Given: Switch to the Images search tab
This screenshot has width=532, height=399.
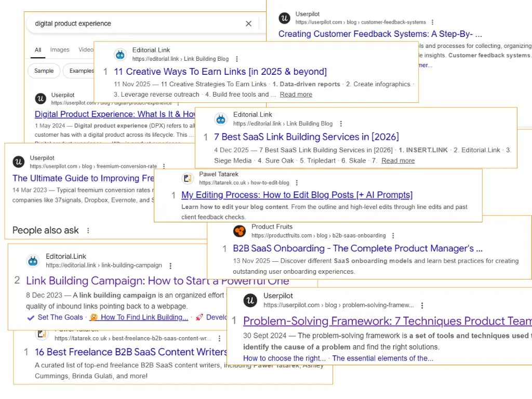Looking at the screenshot, I should (60, 49).
